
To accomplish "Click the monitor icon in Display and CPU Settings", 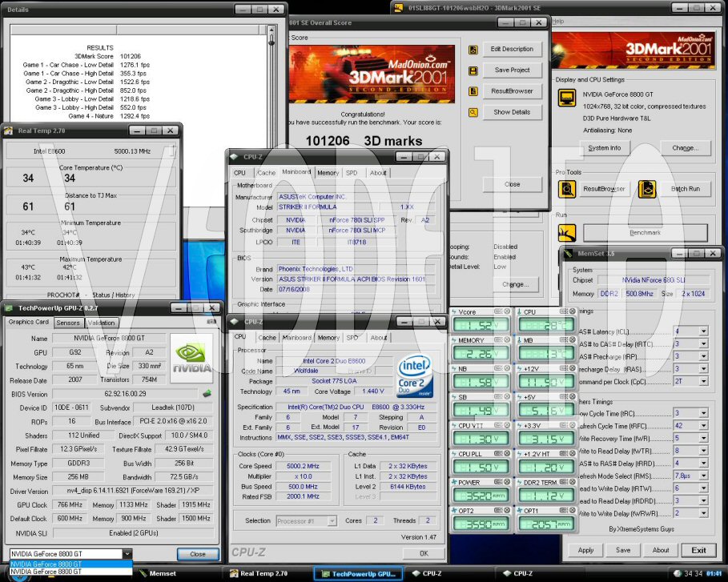I will [567, 98].
